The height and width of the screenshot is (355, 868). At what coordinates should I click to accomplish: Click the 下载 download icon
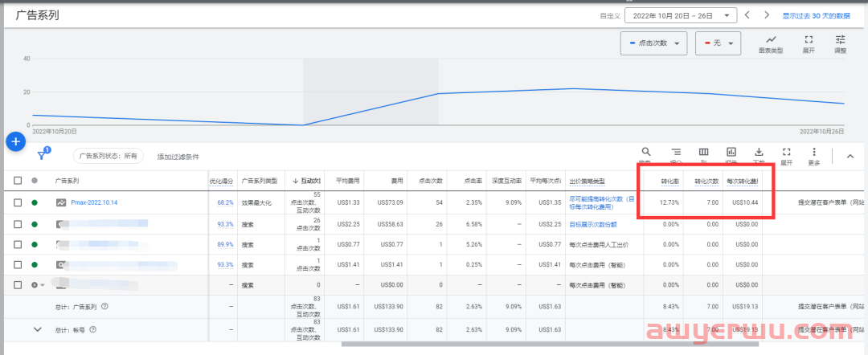759,152
